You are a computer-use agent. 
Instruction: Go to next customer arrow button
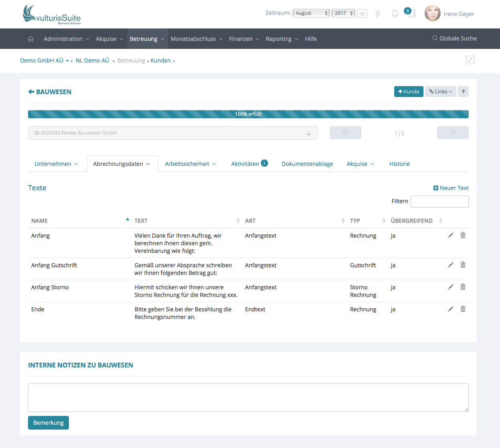click(x=452, y=133)
